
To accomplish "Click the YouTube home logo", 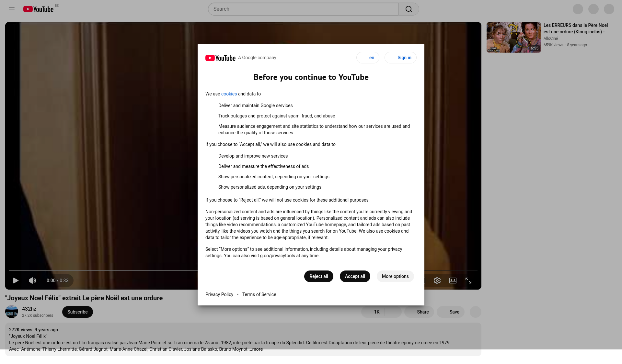I will tap(38, 9).
